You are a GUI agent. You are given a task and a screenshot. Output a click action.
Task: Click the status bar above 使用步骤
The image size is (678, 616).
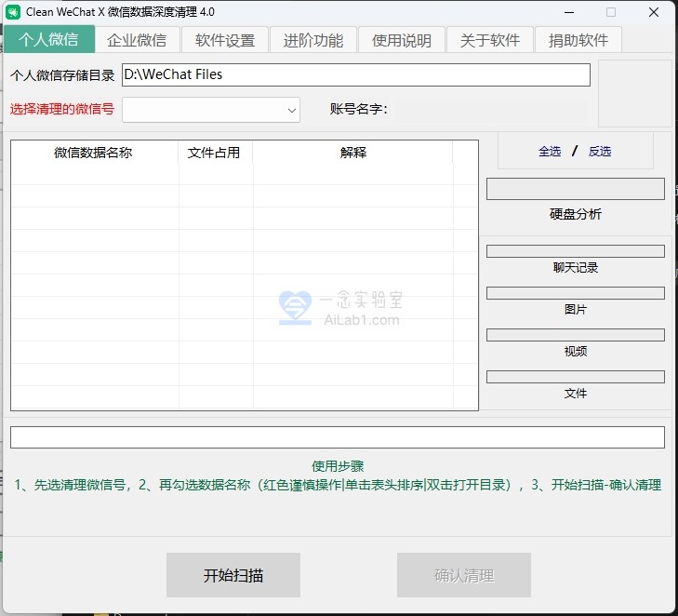[x=338, y=437]
